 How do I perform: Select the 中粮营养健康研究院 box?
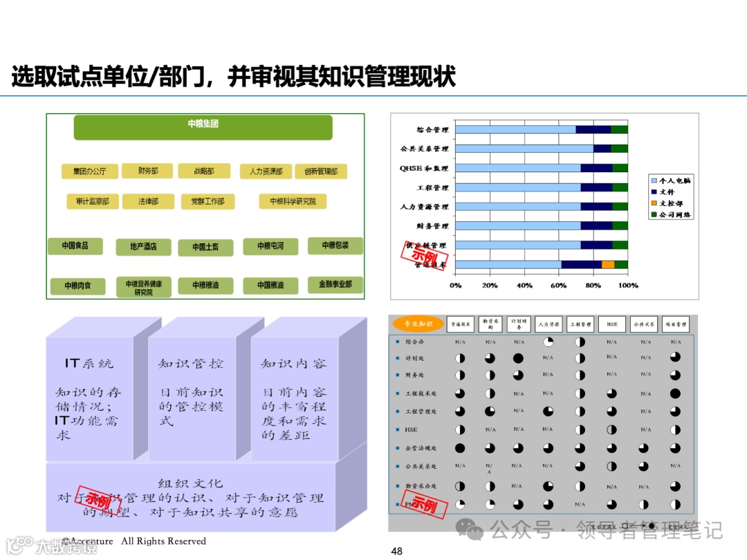pyautogui.click(x=143, y=288)
